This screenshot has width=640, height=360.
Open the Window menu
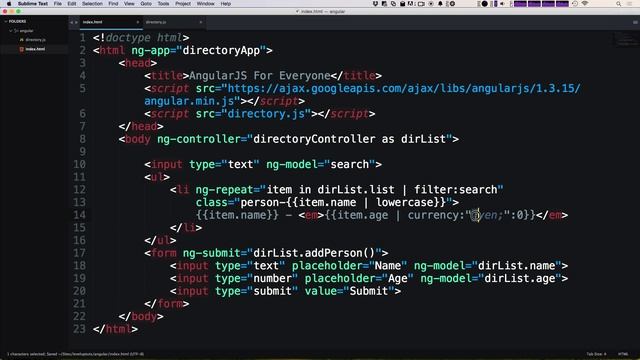click(x=205, y=4)
